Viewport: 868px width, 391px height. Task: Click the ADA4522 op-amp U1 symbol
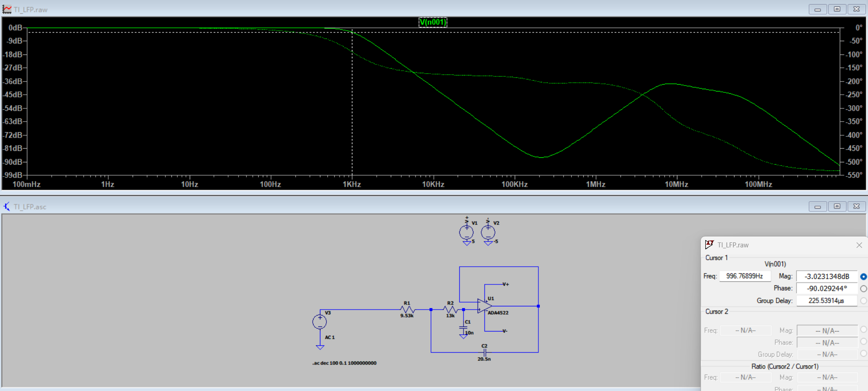pyautogui.click(x=484, y=306)
